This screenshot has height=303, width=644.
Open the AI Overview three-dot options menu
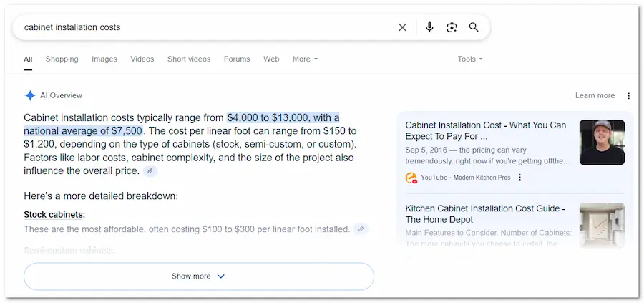tap(628, 96)
